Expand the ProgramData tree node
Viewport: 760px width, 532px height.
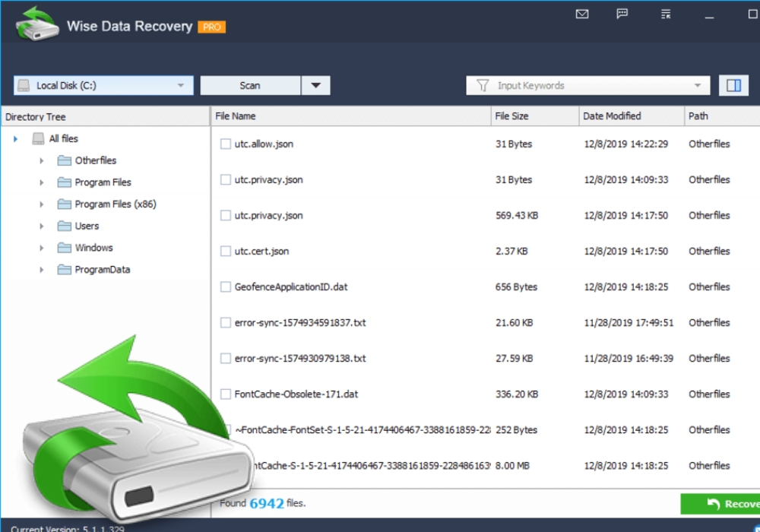pos(42,270)
